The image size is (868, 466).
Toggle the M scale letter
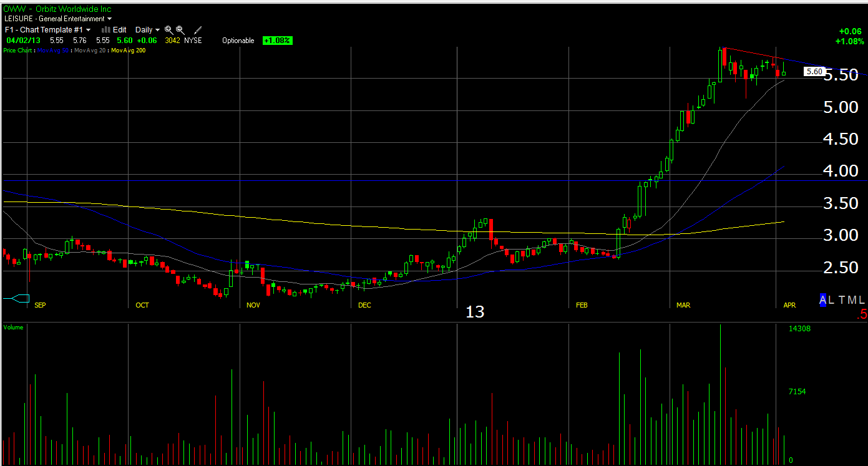(x=852, y=300)
